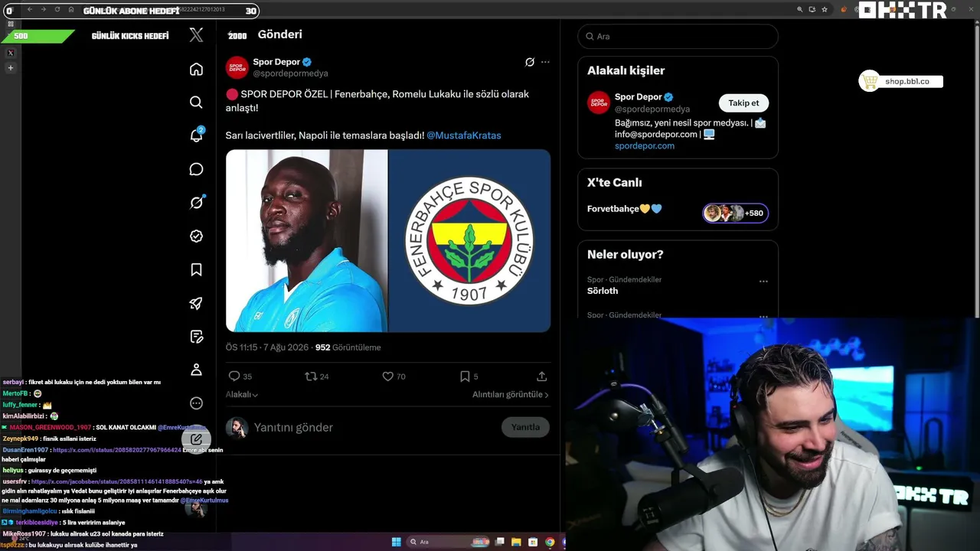Open the rocket icon in the sidebar

point(196,303)
